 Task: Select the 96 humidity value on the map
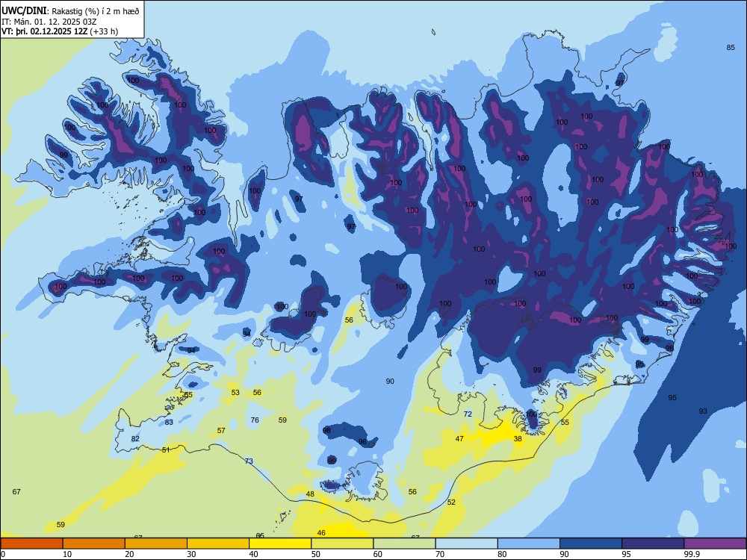[362, 441]
